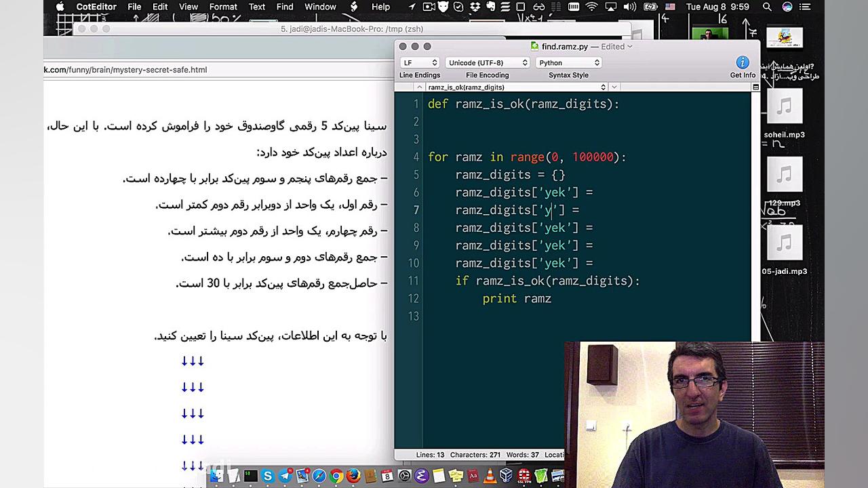
Task: Open the Format menu
Action: coord(223,7)
